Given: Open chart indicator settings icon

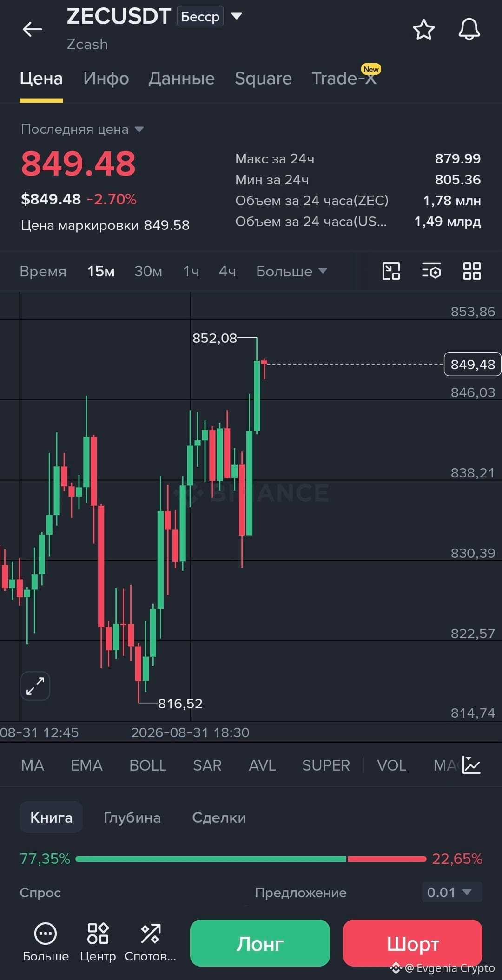Looking at the screenshot, I should tap(431, 271).
